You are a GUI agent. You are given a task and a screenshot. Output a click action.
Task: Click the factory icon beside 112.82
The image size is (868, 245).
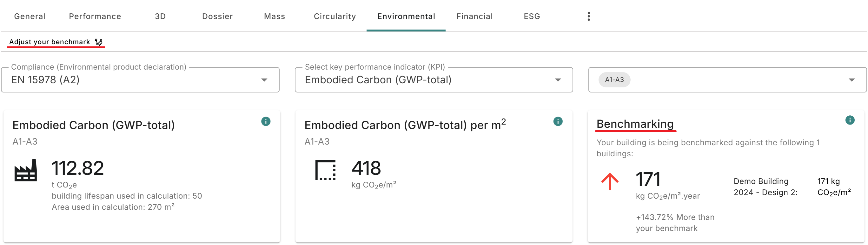coord(26,170)
